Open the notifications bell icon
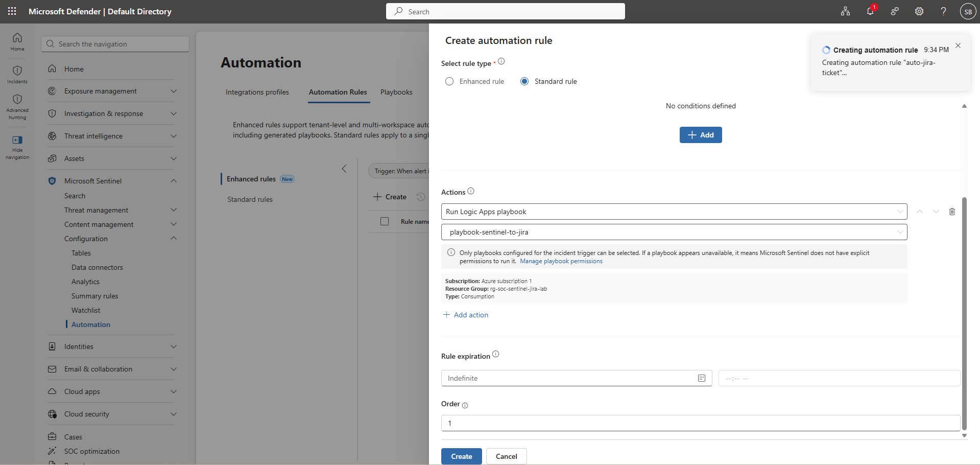This screenshot has width=980, height=465. click(x=871, y=11)
